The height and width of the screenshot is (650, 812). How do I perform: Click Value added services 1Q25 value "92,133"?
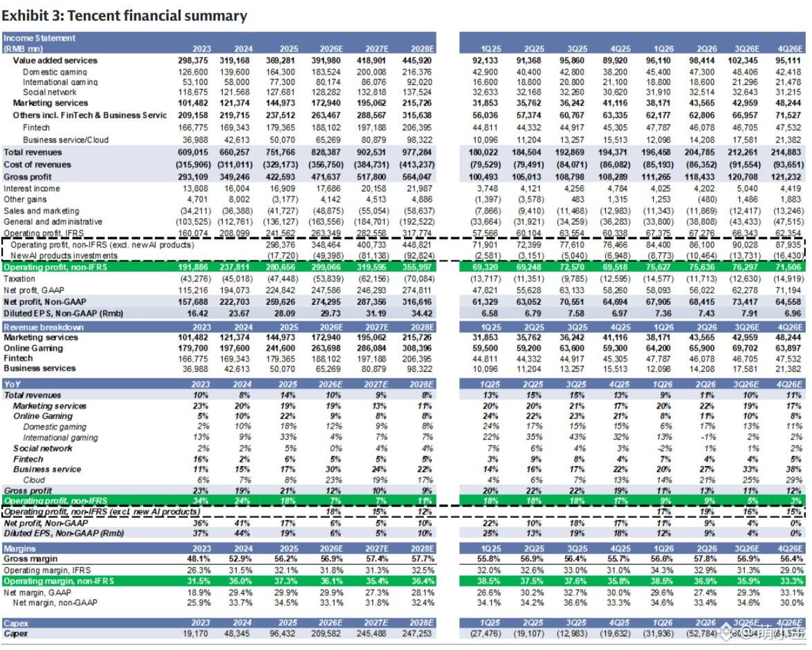[486, 61]
